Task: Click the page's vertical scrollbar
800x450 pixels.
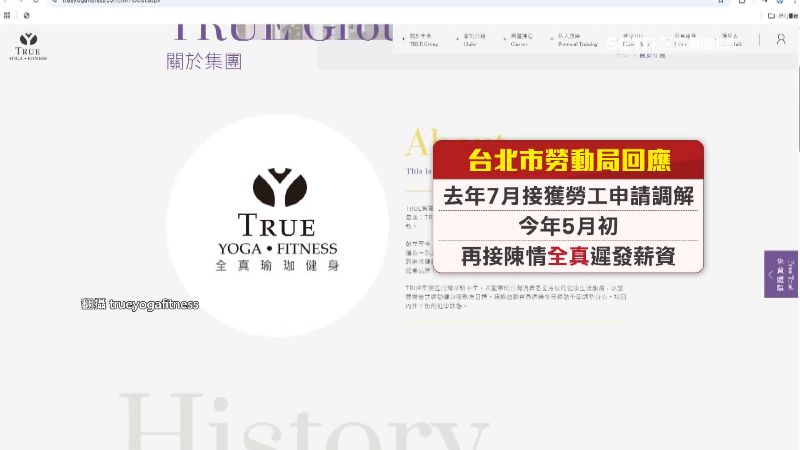Action: tap(797, 107)
